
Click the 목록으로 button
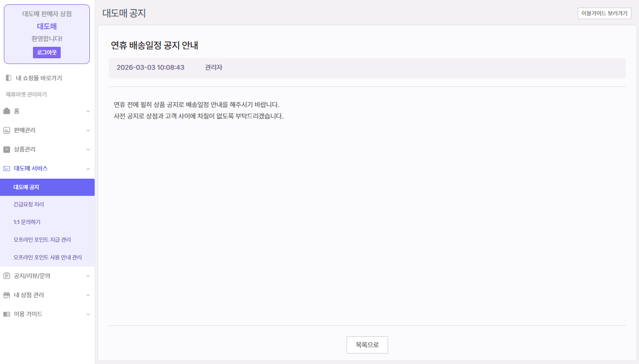367,345
